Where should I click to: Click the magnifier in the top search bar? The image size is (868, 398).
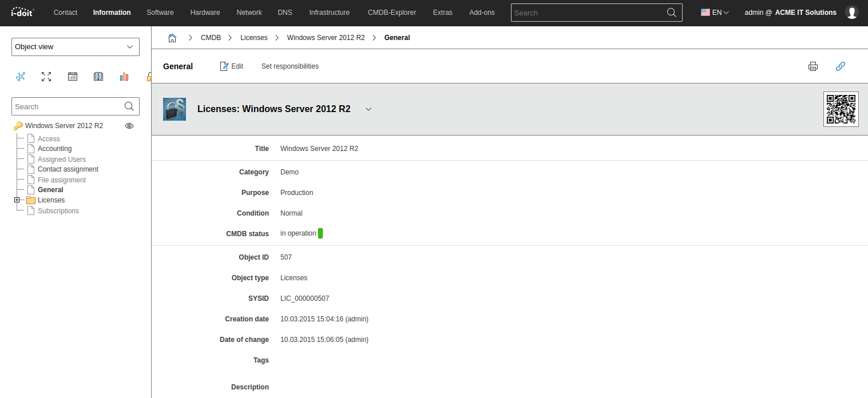point(672,12)
